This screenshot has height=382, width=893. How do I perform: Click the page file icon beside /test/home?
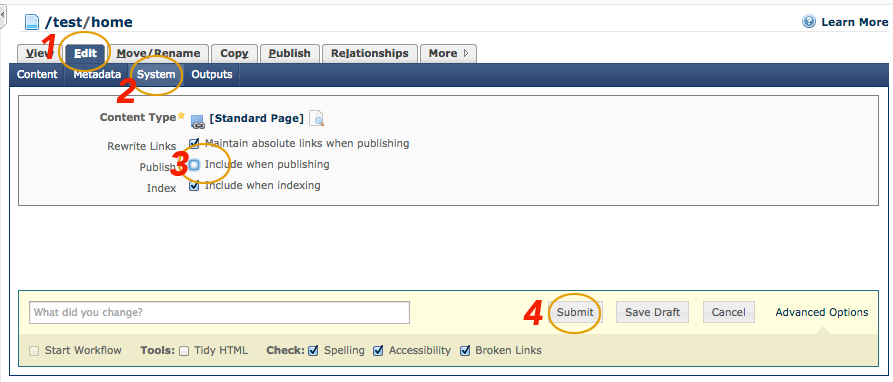(x=31, y=22)
